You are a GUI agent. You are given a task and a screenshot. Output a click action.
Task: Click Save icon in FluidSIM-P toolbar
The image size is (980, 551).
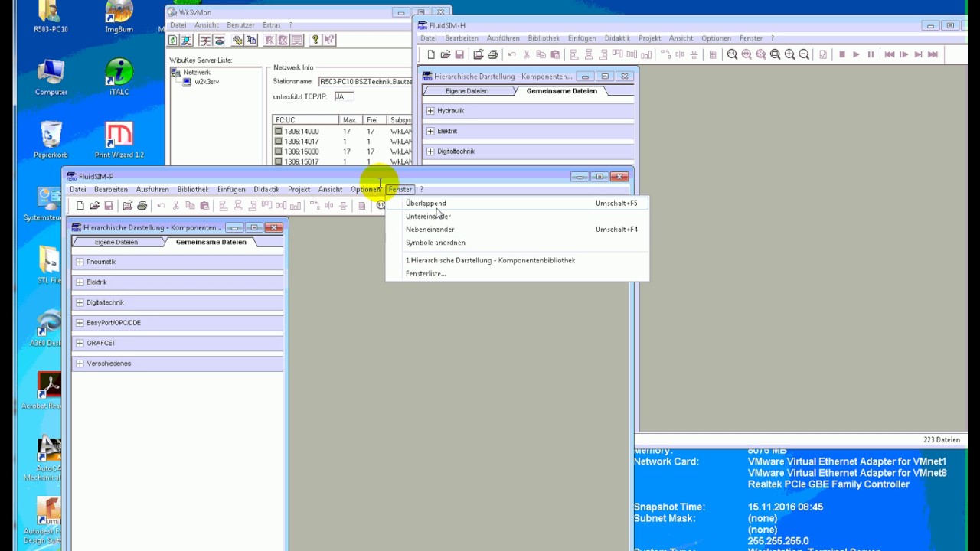click(109, 206)
